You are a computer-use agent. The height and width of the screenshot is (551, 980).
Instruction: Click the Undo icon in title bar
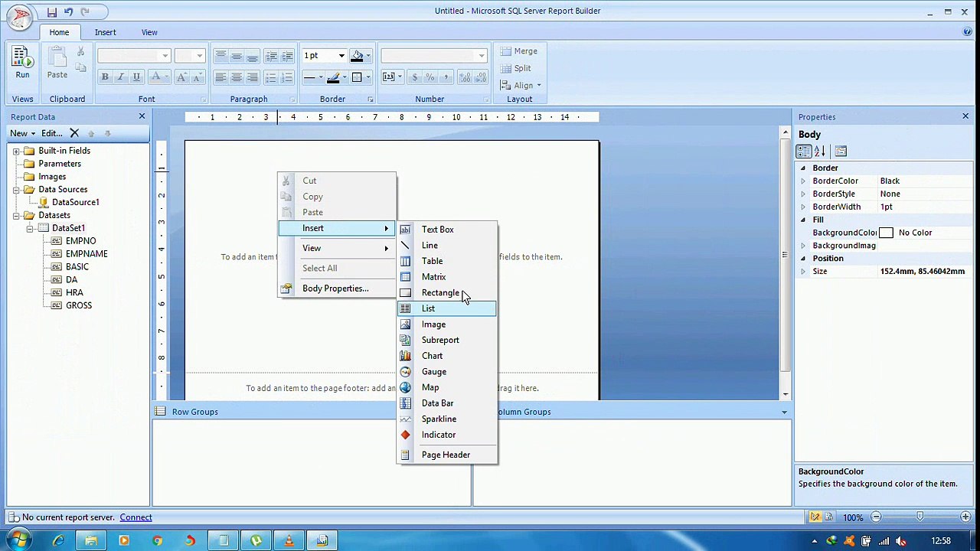tap(68, 11)
